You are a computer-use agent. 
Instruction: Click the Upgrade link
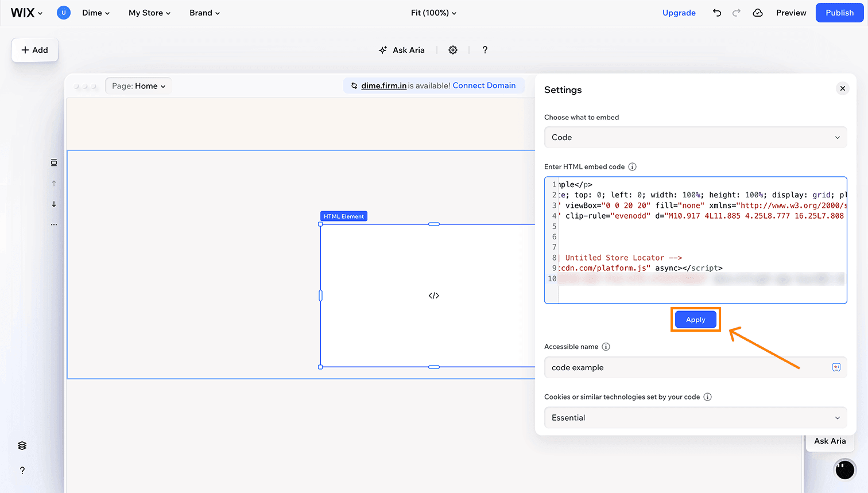point(679,13)
